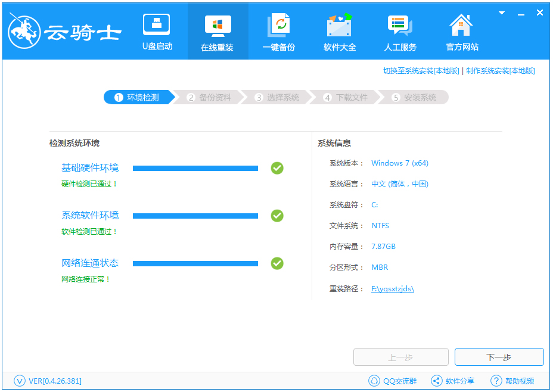Click the 网络连通状态 label
Viewport: 553px width, 392px height.
pos(90,263)
